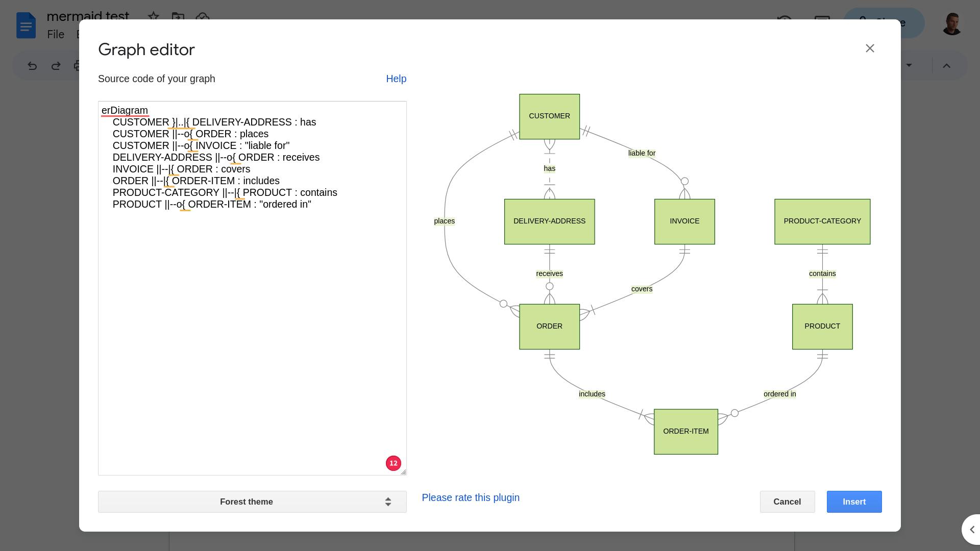This screenshot has height=551, width=980.
Task: Star the "mermaid test" document
Action: click(x=153, y=17)
